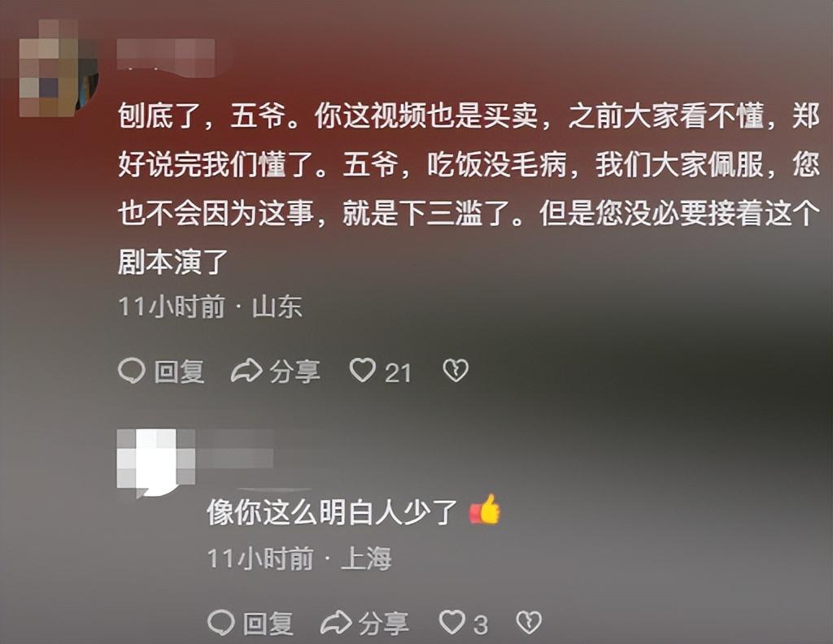Click the 11小时前 · 上海 timestamp

[x=299, y=559]
